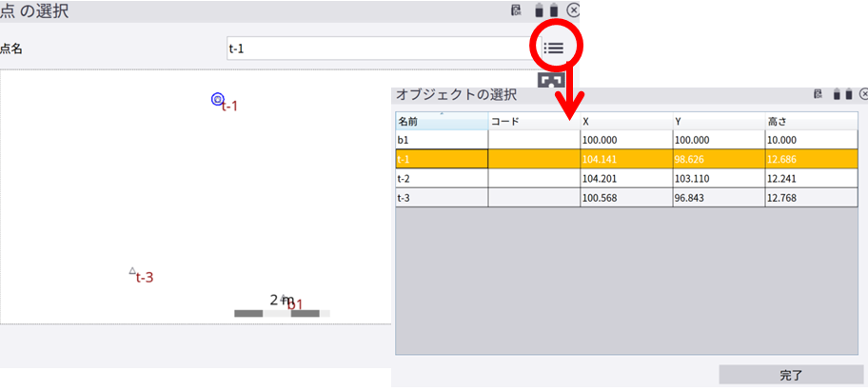Click the SD card icon in オブジェクトの選択 header
868x391 pixels.
pos(818,94)
